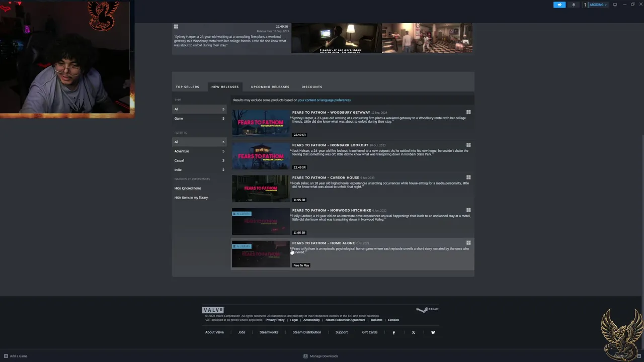The height and width of the screenshot is (362, 644).
Task: Filter results to Adventure
Action: pos(199,151)
